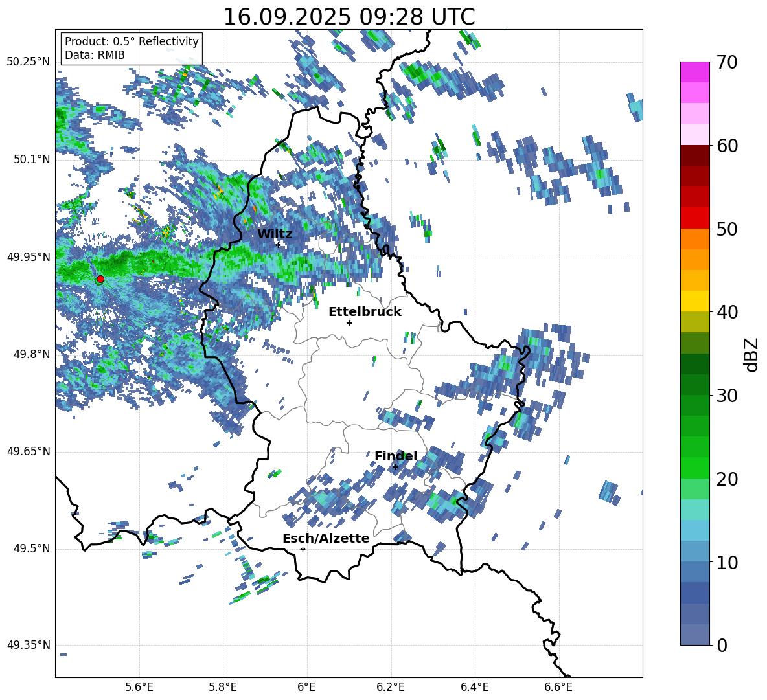This screenshot has height=700, width=767.
Task: Click the Esch/Alzette station cross marker
Action: [x=303, y=549]
